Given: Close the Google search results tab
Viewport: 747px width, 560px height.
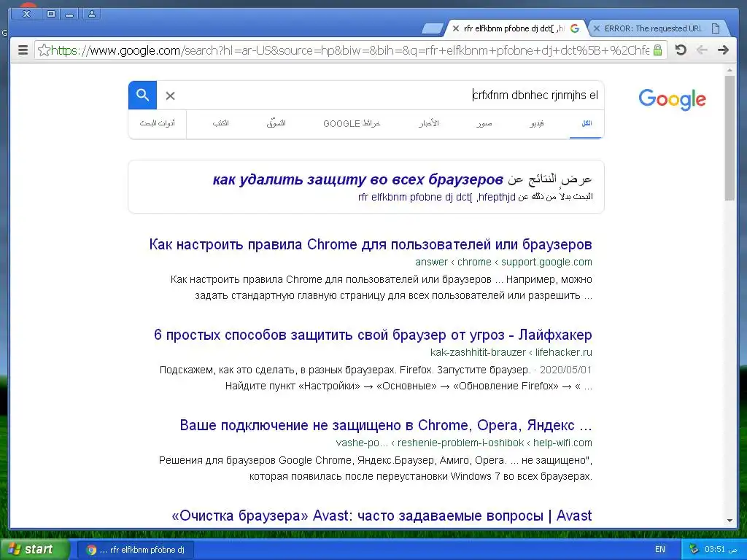Looking at the screenshot, I should pos(455,28).
